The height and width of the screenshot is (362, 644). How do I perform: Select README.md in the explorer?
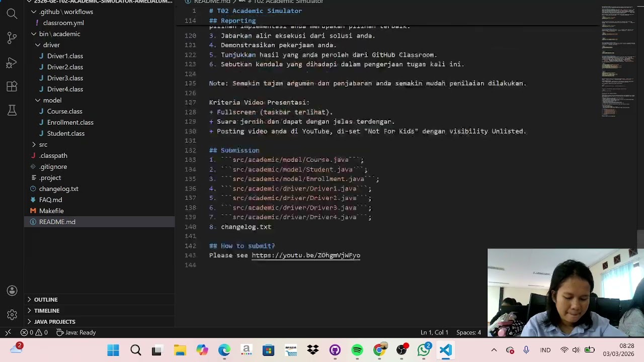pyautogui.click(x=99, y=222)
